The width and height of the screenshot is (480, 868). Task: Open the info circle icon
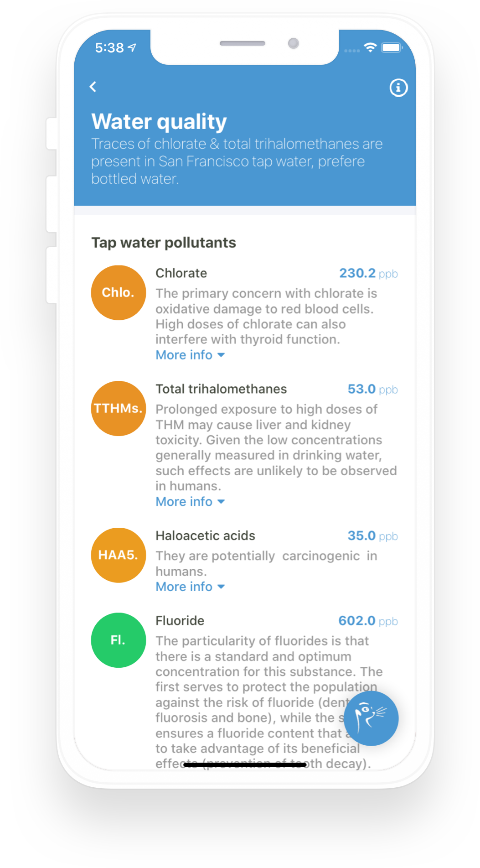[x=398, y=88]
